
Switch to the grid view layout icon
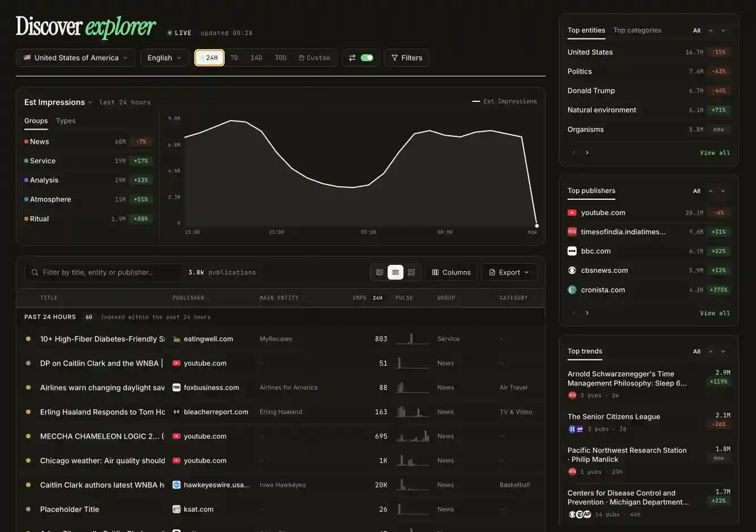pyautogui.click(x=411, y=272)
